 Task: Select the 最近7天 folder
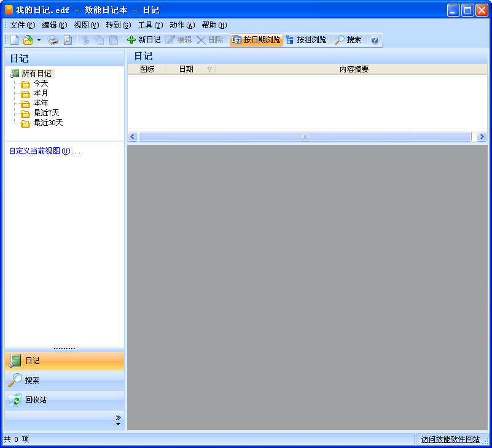pos(46,112)
